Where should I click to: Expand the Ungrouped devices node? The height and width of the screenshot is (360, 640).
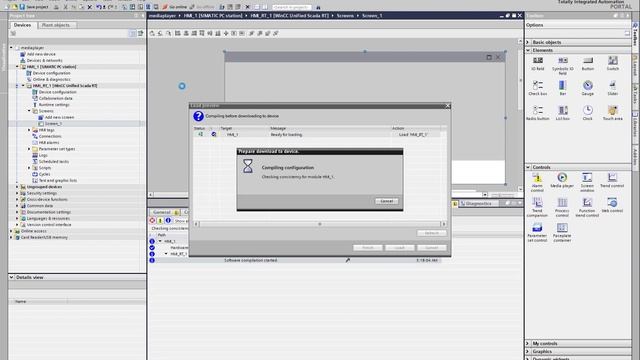[x=17, y=187]
